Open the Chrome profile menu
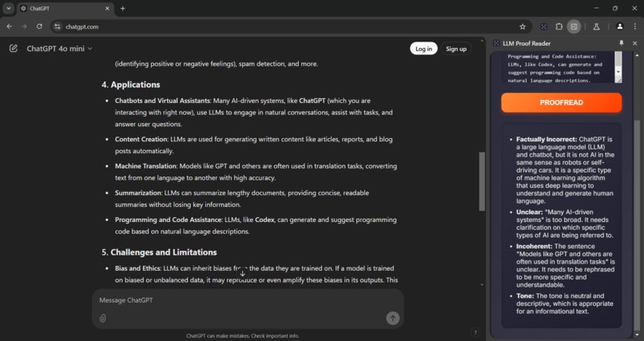 [x=620, y=26]
